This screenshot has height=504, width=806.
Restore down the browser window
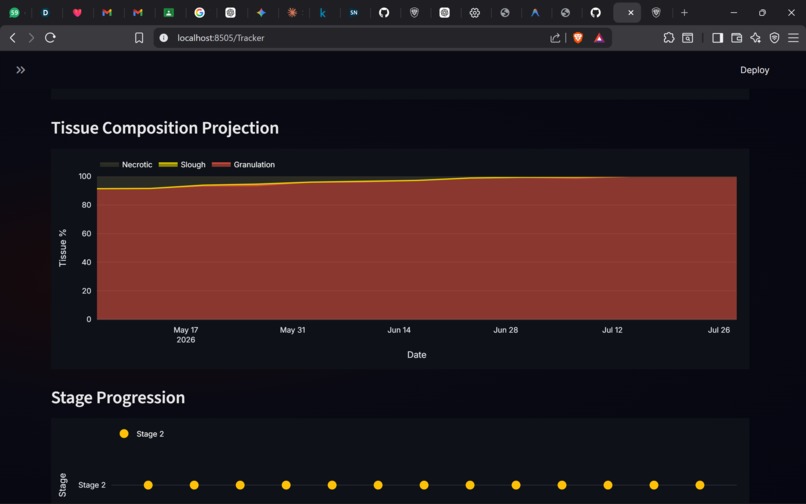click(762, 13)
